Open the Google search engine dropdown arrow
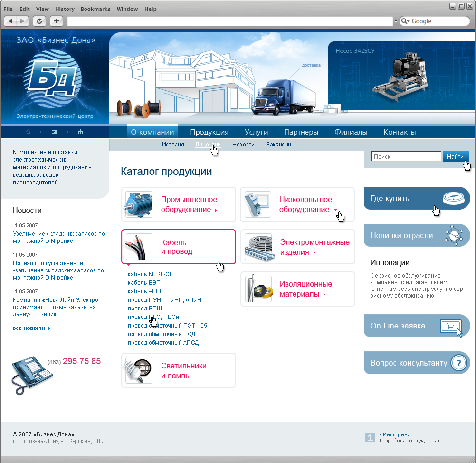The image size is (476, 463). (409, 21)
